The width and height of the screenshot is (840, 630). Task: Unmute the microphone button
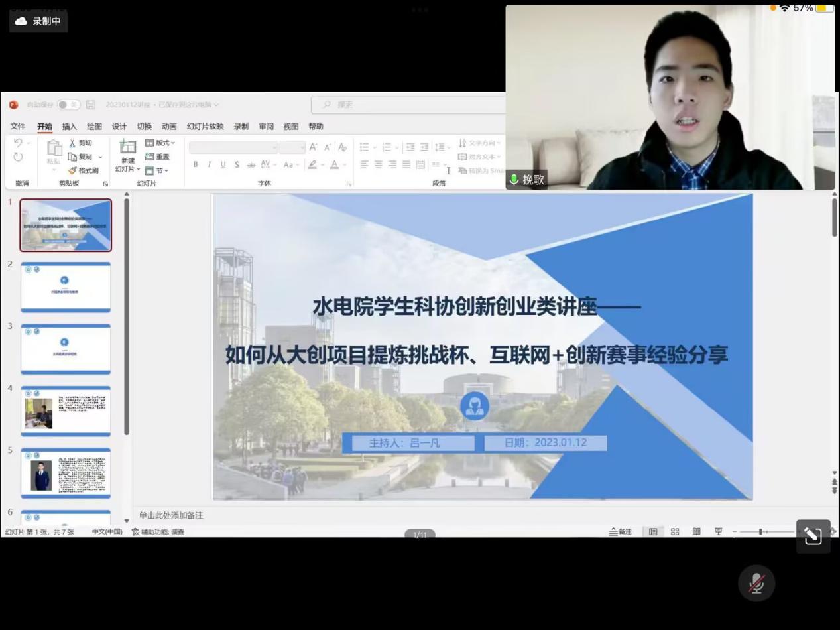coord(756,584)
